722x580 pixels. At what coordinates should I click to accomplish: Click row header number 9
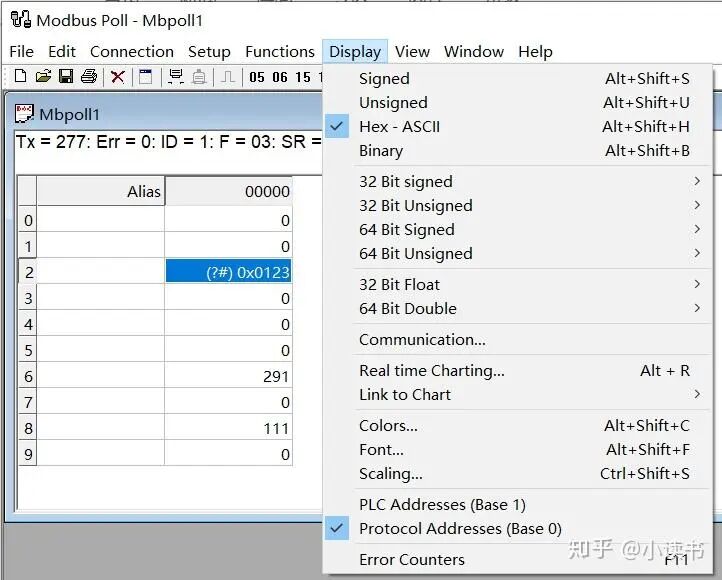pos(28,454)
